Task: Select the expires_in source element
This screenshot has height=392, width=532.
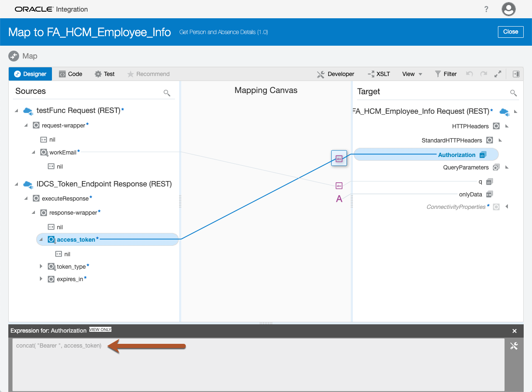Action: click(x=70, y=279)
